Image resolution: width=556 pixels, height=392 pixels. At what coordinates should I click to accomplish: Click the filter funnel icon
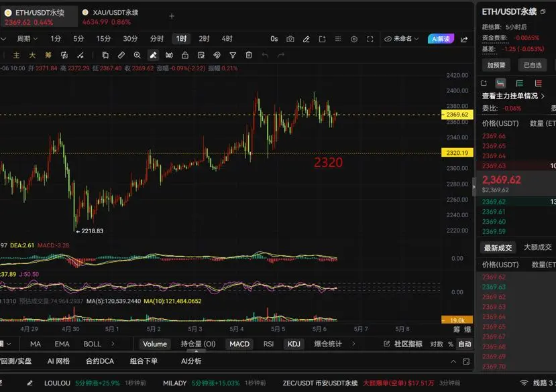pos(233,56)
